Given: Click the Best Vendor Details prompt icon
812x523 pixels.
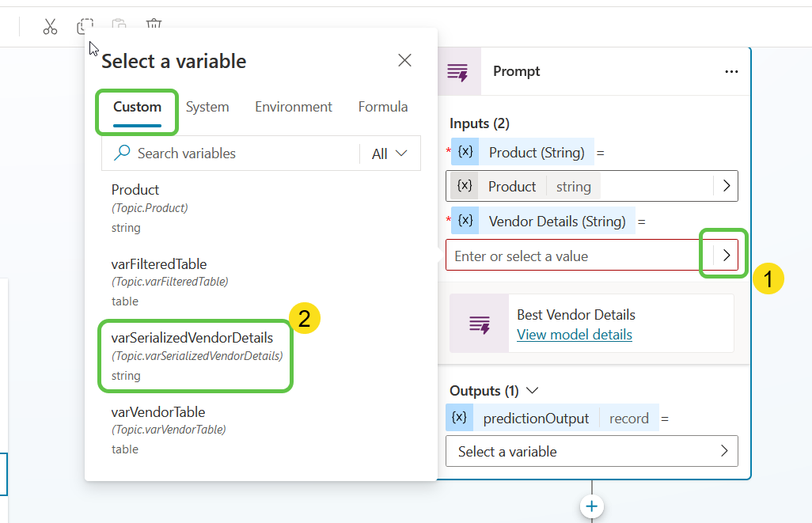Looking at the screenshot, I should [479, 324].
